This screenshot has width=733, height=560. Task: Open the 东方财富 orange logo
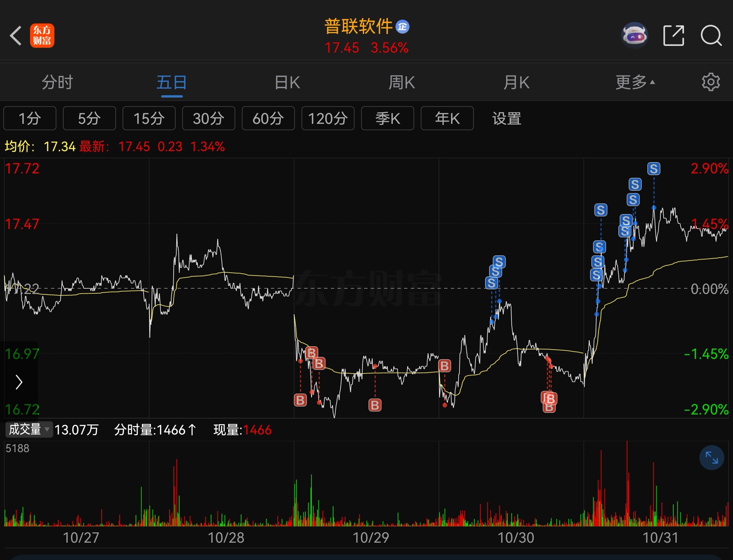click(42, 36)
